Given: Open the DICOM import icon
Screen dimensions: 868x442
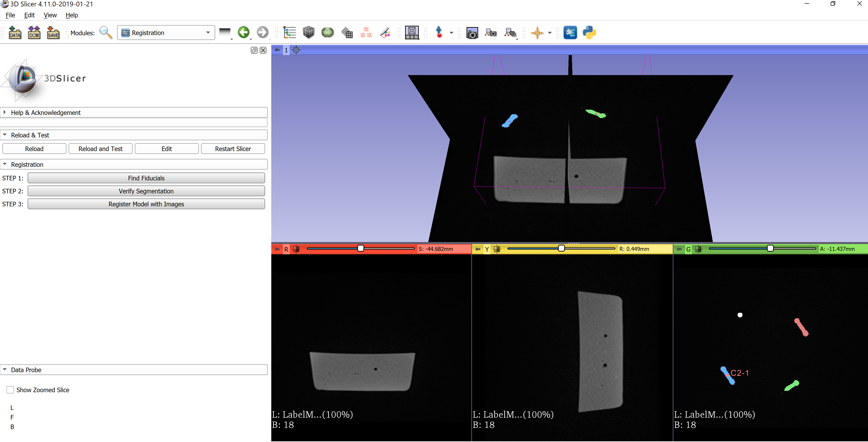Looking at the screenshot, I should click(x=34, y=33).
